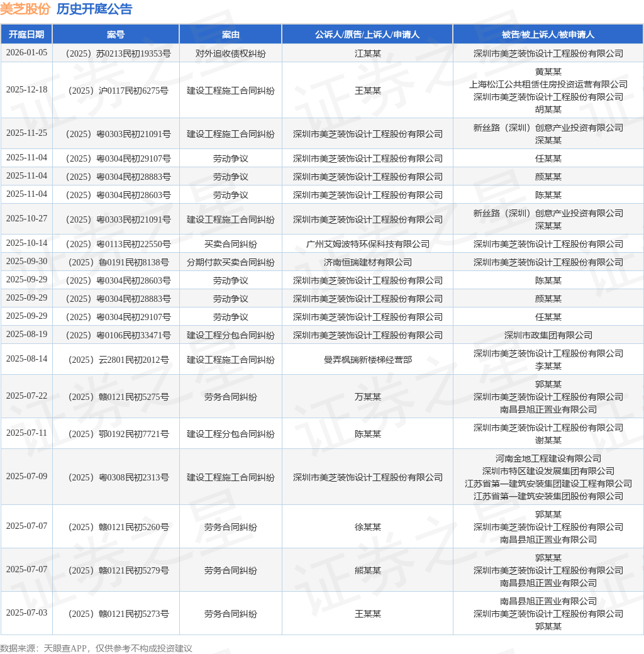Click defendant 谢某某

point(548,440)
